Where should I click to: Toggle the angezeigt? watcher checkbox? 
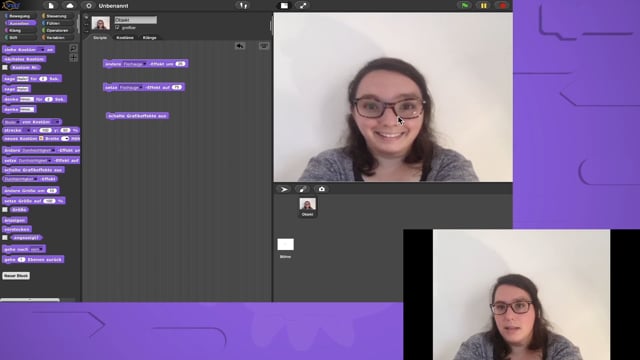(x=5, y=238)
